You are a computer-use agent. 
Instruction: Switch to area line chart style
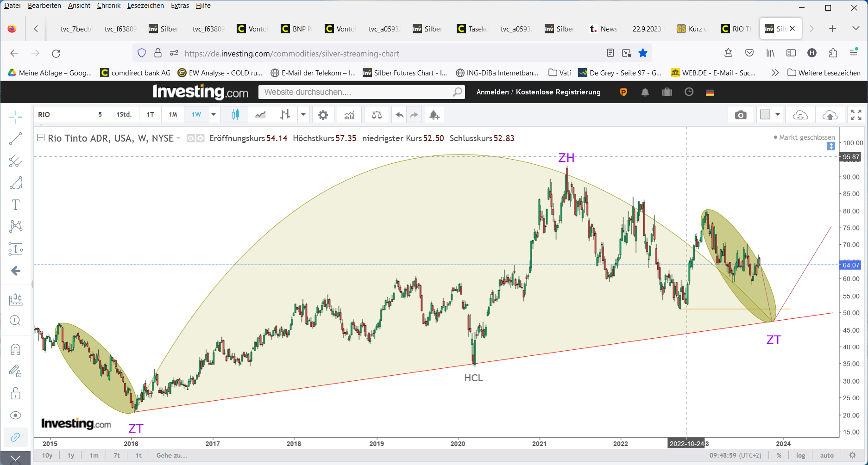click(260, 115)
